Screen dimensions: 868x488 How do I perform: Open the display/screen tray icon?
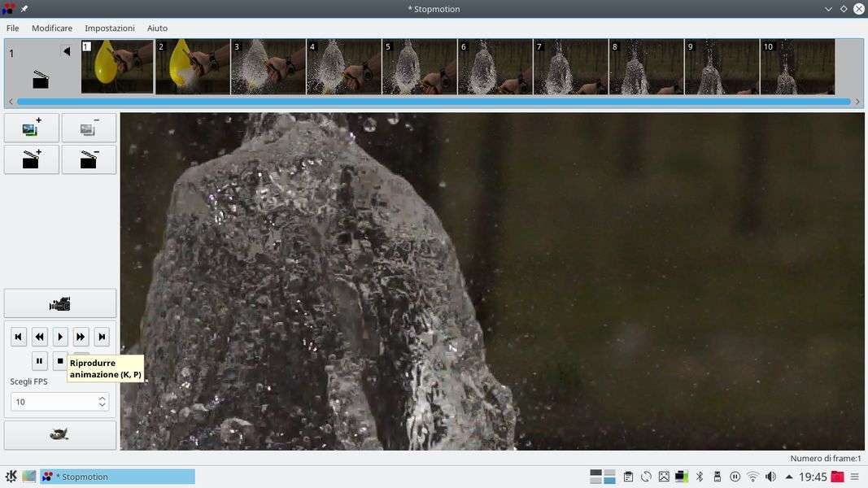[682, 477]
